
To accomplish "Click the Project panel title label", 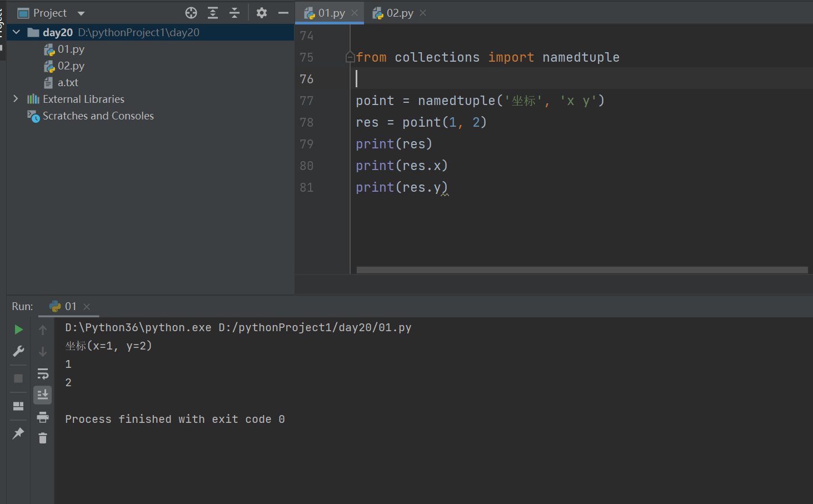I will (x=49, y=13).
